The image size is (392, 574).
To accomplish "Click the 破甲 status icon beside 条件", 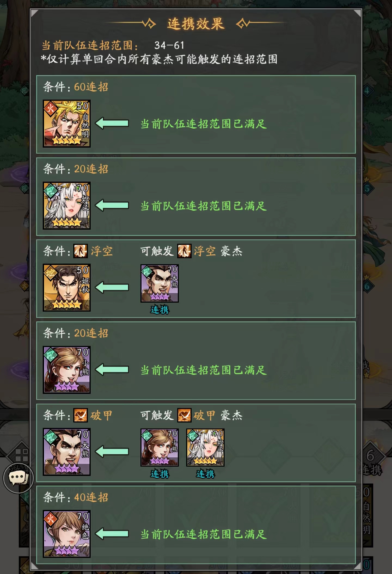I will [x=81, y=415].
